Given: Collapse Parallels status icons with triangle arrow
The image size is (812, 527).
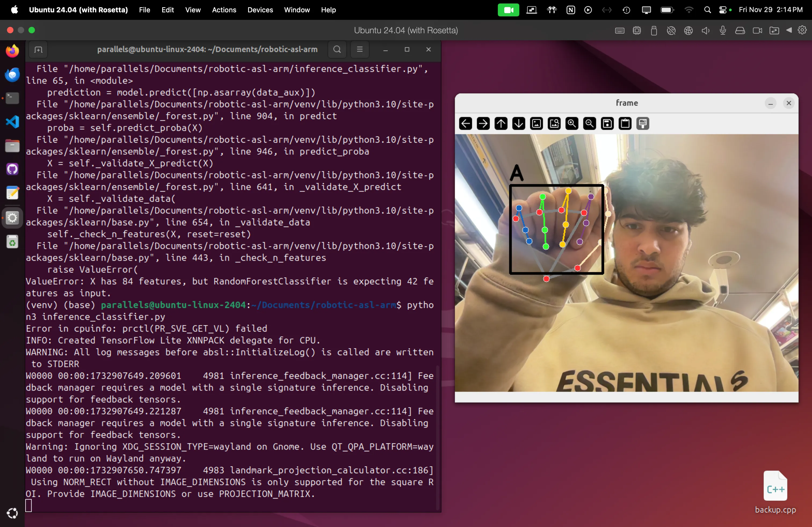Looking at the screenshot, I should click(x=789, y=30).
